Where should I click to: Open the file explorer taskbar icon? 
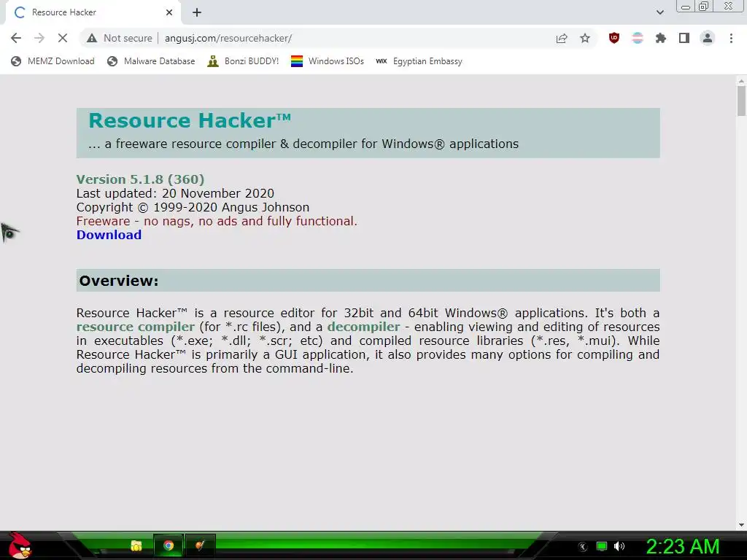click(x=136, y=545)
